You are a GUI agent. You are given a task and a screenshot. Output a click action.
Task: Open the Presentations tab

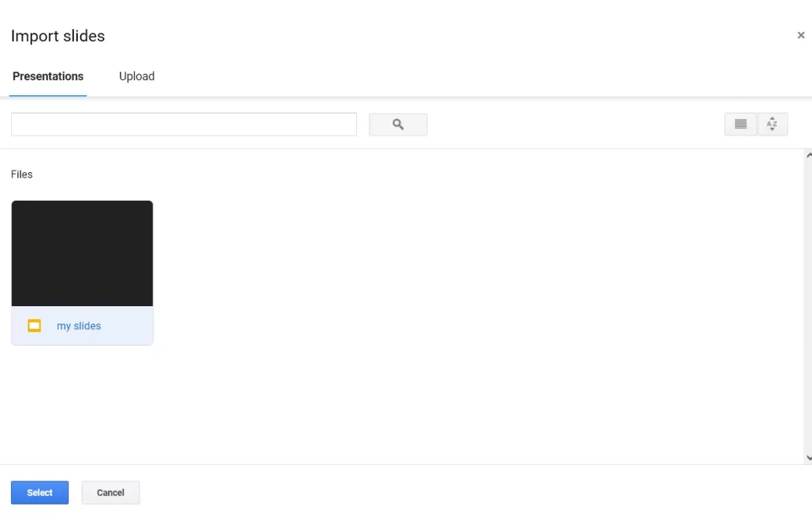48,76
